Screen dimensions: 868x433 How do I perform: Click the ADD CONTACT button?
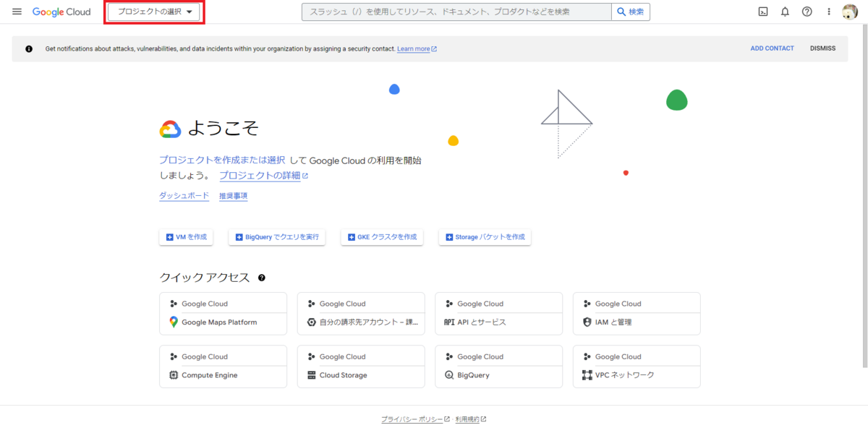(772, 48)
